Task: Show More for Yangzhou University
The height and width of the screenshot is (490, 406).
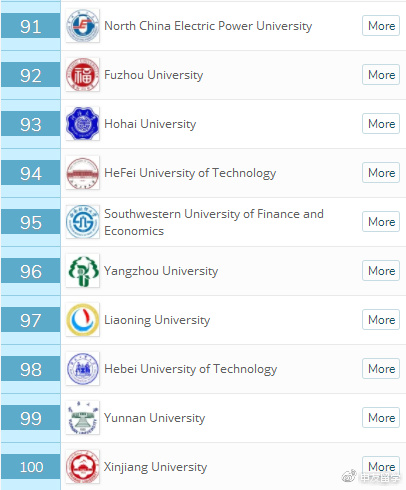Action: point(381,271)
